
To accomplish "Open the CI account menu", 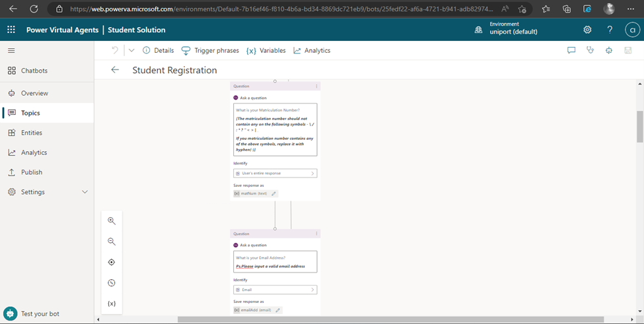I will [633, 30].
